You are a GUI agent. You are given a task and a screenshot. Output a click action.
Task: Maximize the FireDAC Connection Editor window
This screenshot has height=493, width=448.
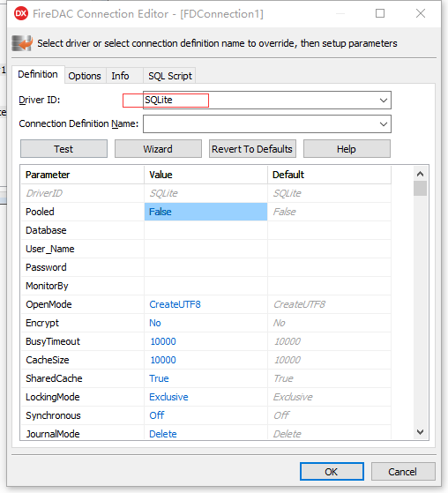point(380,13)
